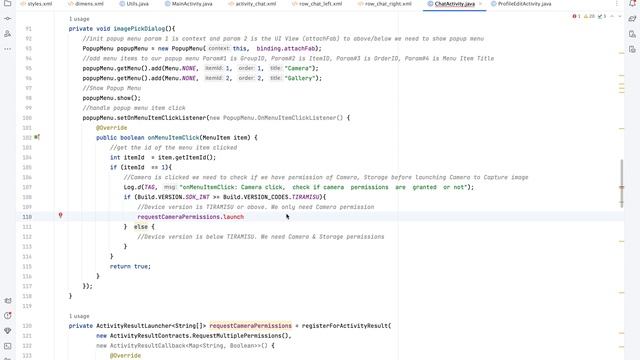Image resolution: width=640 pixels, height=360 pixels.
Task: Click the "Camera" string on line 95
Action: tap(299, 68)
